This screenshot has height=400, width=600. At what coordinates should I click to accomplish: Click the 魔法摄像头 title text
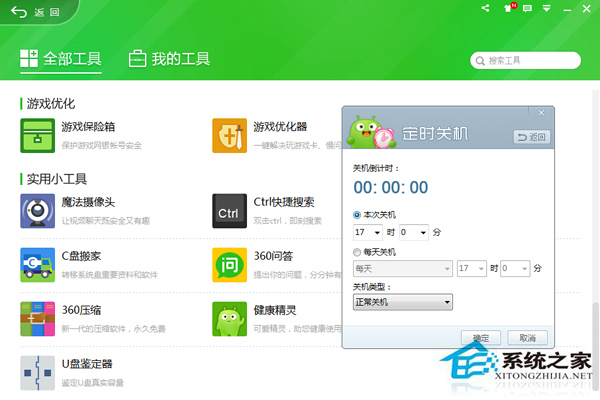pos(88,202)
